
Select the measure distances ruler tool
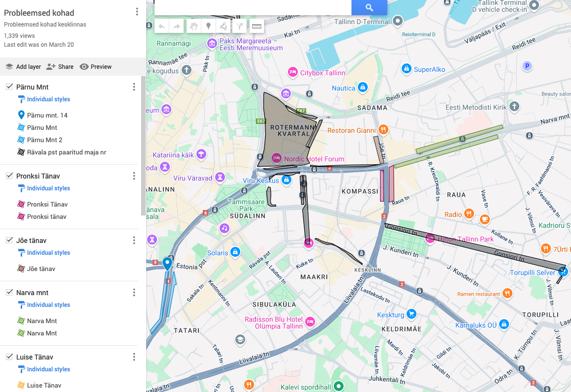[x=257, y=26]
